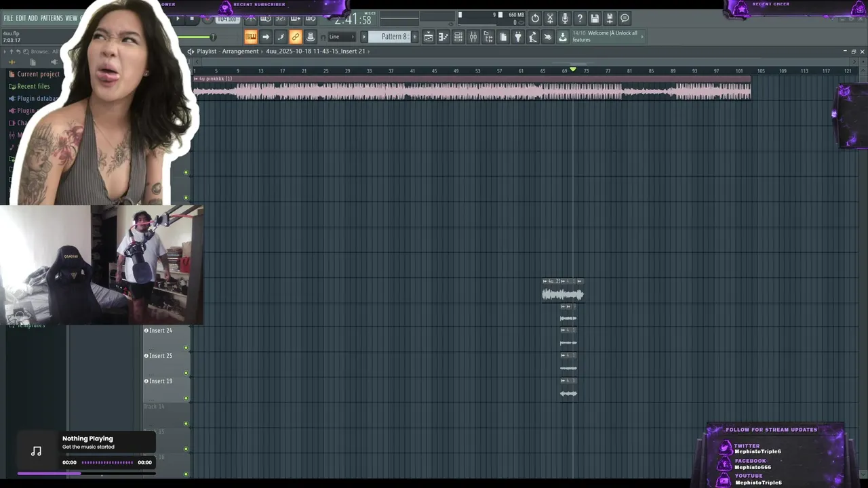The width and height of the screenshot is (868, 488).
Task: Click the save new version icon
Action: point(610,18)
